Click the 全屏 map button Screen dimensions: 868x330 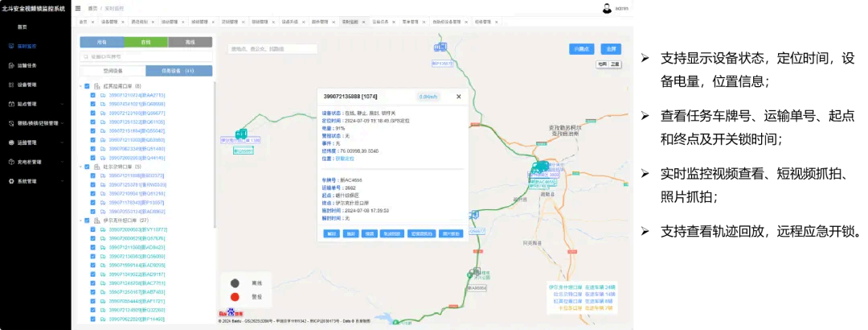tap(611, 49)
